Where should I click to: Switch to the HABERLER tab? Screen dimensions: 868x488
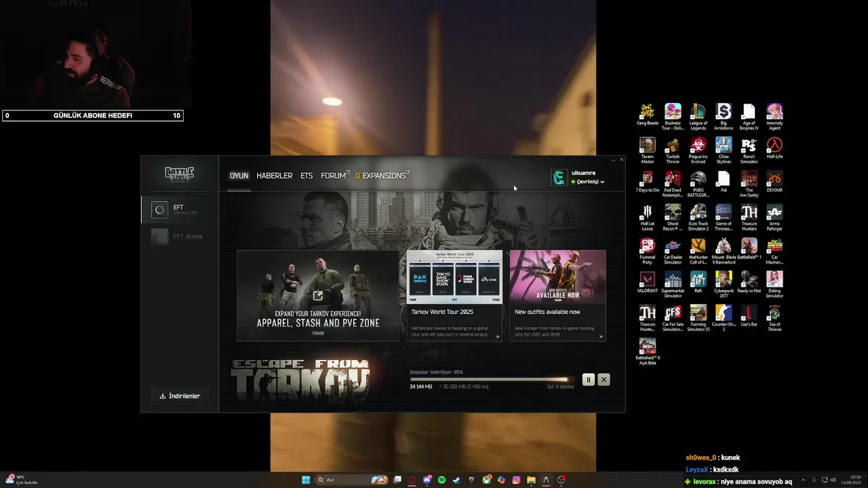click(275, 176)
